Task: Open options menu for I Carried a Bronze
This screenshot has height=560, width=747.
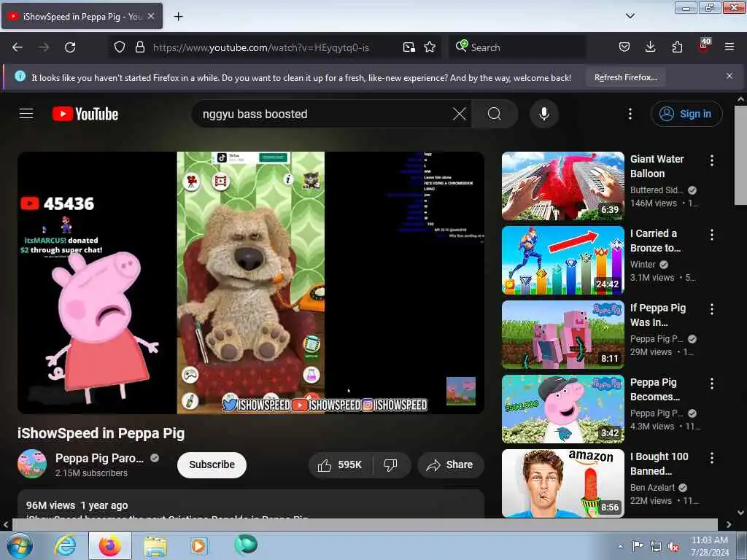Action: pos(712,235)
